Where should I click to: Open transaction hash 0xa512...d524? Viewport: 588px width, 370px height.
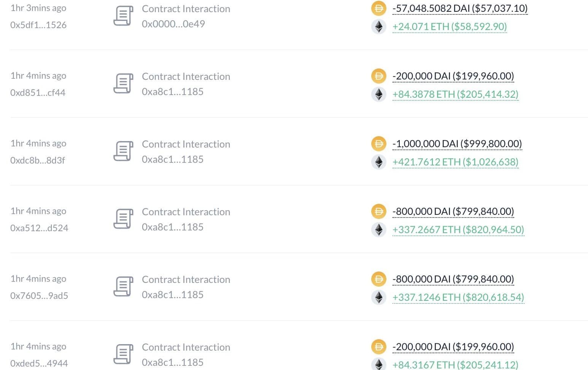39,228
